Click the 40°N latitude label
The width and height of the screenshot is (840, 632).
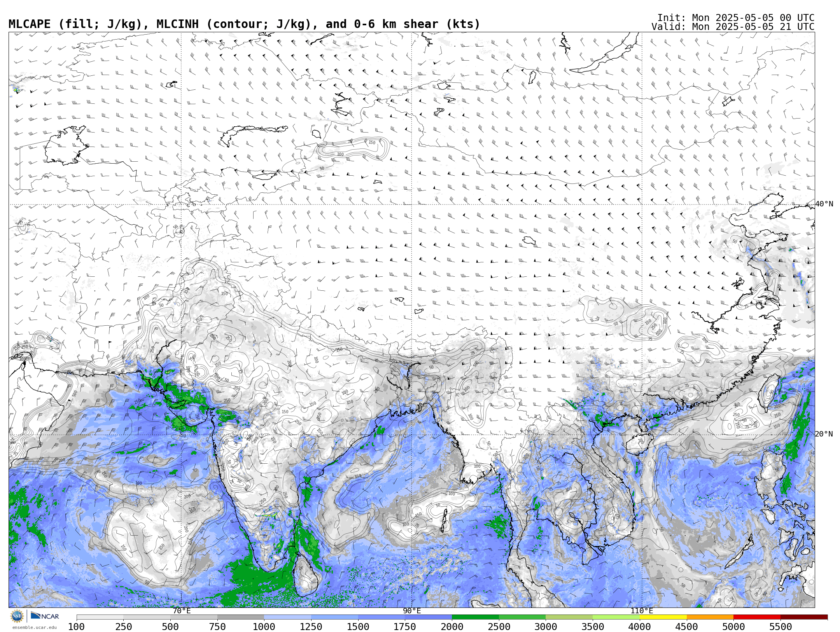(824, 204)
